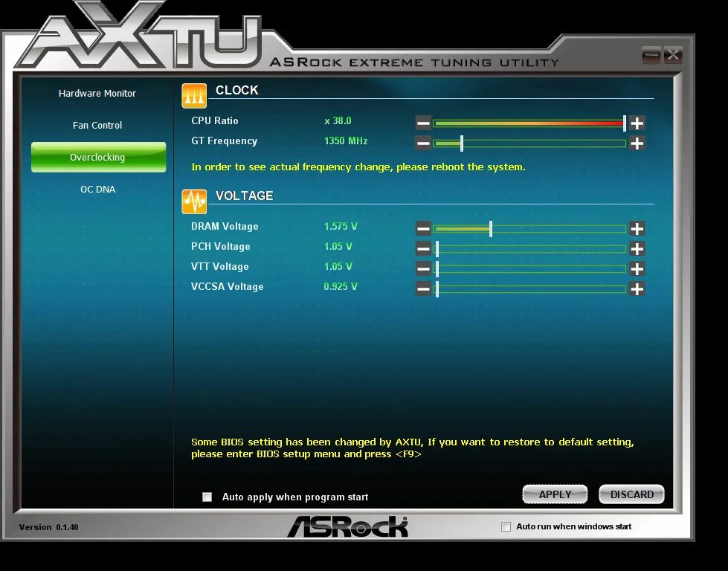Close the AXTU window
Image resolution: width=728 pixels, height=571 pixels.
(x=673, y=55)
